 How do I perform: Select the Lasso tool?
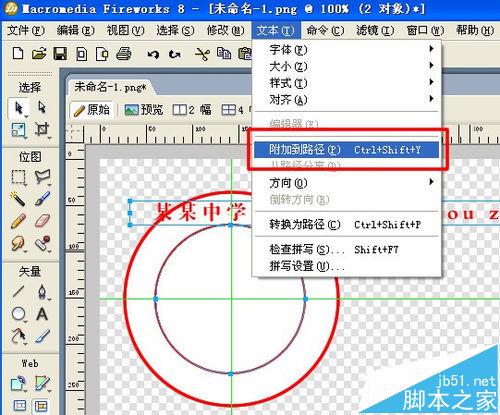click(x=43, y=176)
